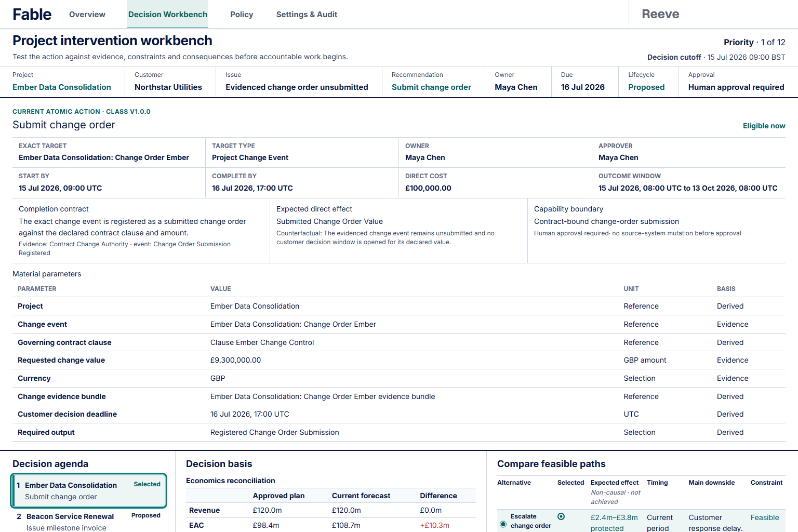The height and width of the screenshot is (532, 798).
Task: Click the EAC difference +£10.3m
Action: click(434, 525)
